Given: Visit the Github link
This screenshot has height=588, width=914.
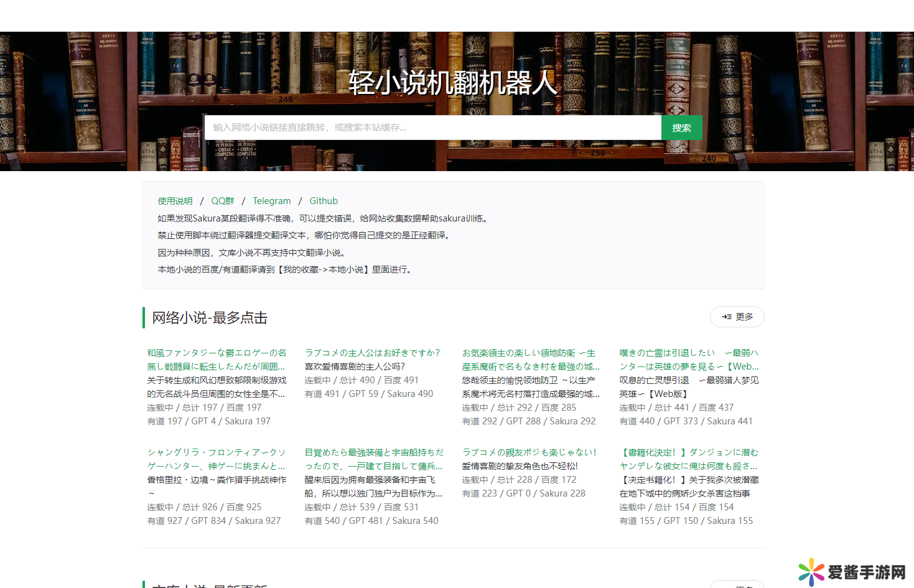Looking at the screenshot, I should [324, 201].
